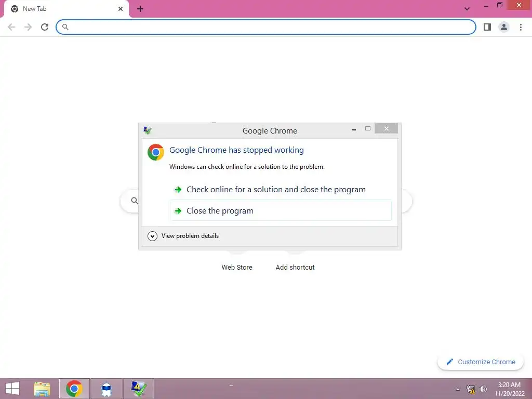The height and width of the screenshot is (399, 532).
Task: Click the ghost app icon in taskbar
Action: pyautogui.click(x=106, y=389)
